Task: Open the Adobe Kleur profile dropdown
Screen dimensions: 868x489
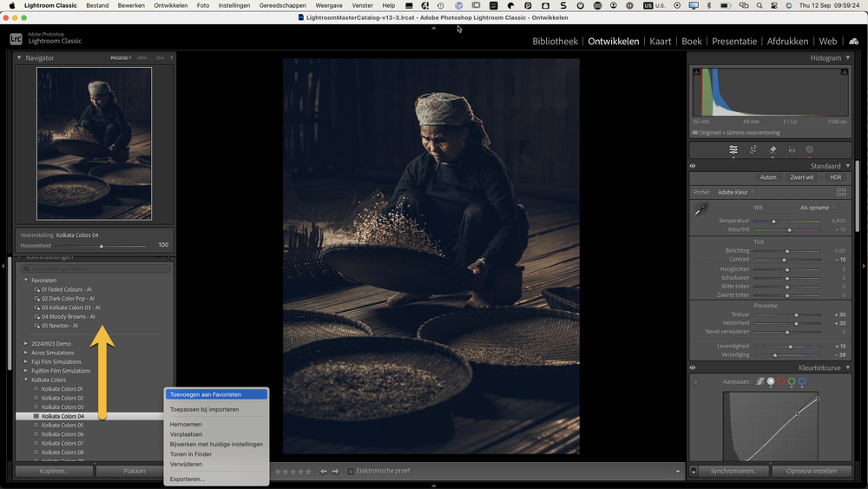Action: (x=736, y=192)
